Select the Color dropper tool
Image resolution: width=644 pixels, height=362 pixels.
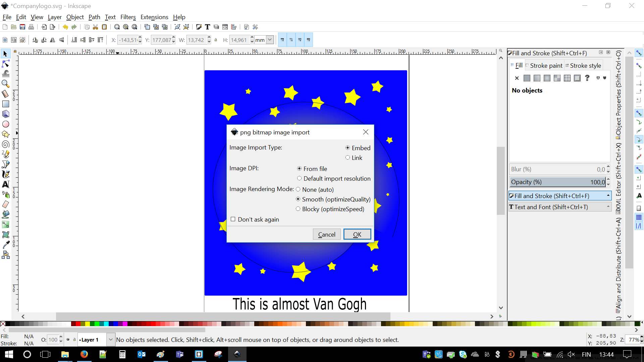coord(6,245)
